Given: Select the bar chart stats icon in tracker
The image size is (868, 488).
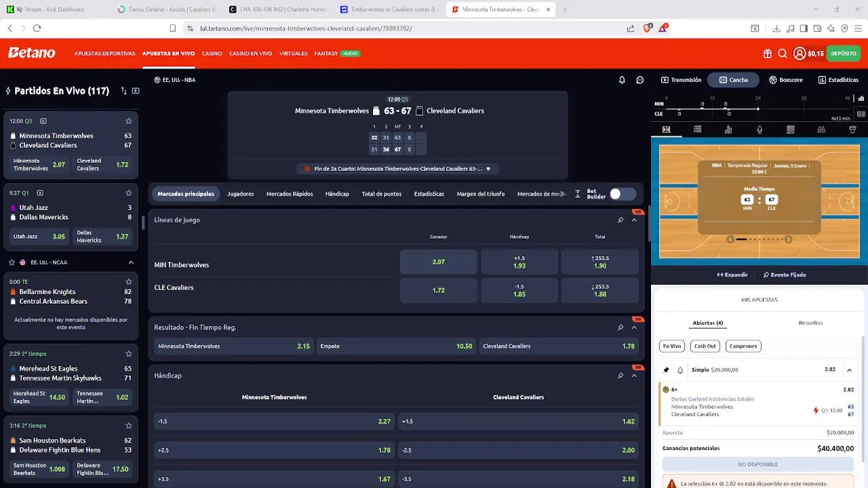Looking at the screenshot, I should click(728, 129).
